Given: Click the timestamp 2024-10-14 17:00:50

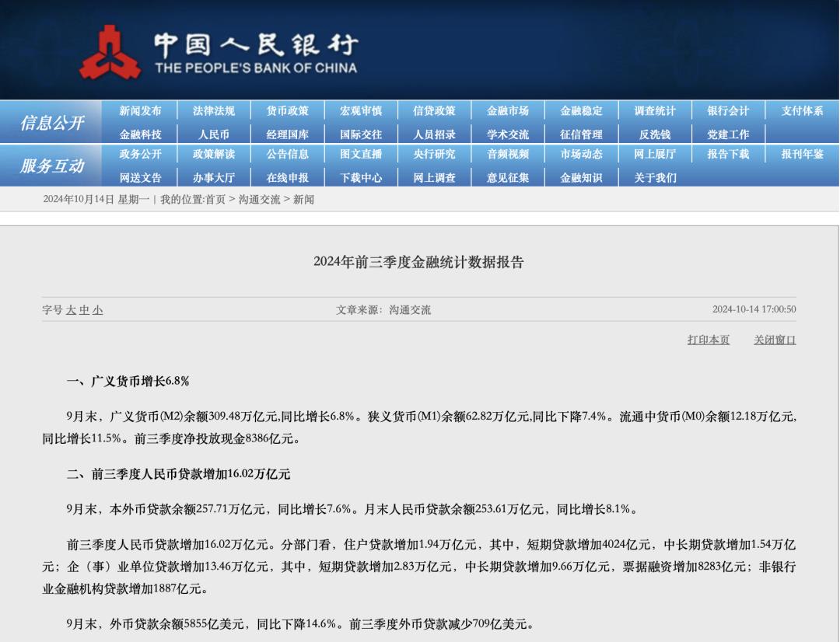Looking at the screenshot, I should tap(754, 309).
